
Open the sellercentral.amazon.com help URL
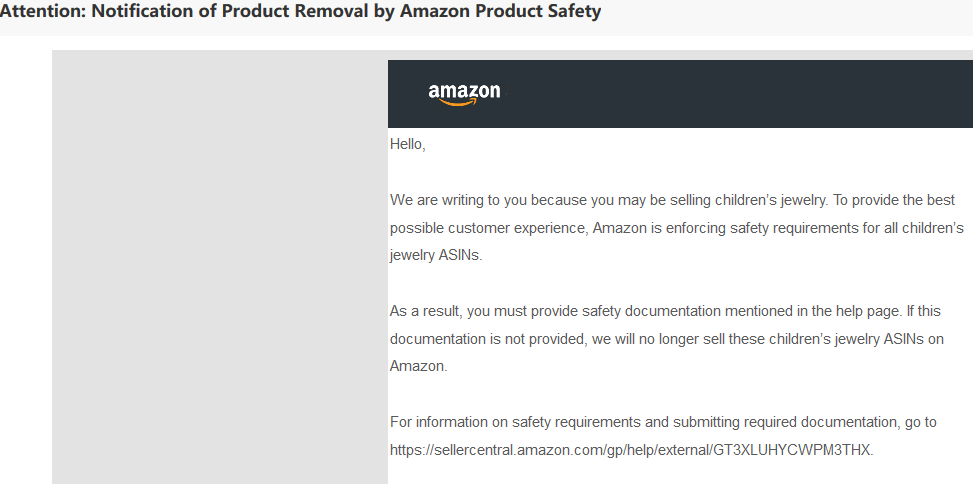pos(630,450)
